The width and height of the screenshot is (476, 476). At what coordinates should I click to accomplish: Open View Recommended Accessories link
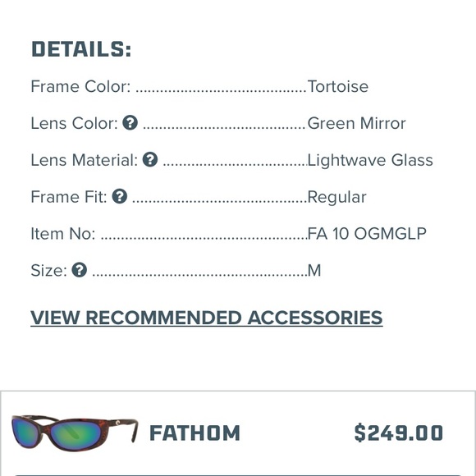[x=207, y=318]
